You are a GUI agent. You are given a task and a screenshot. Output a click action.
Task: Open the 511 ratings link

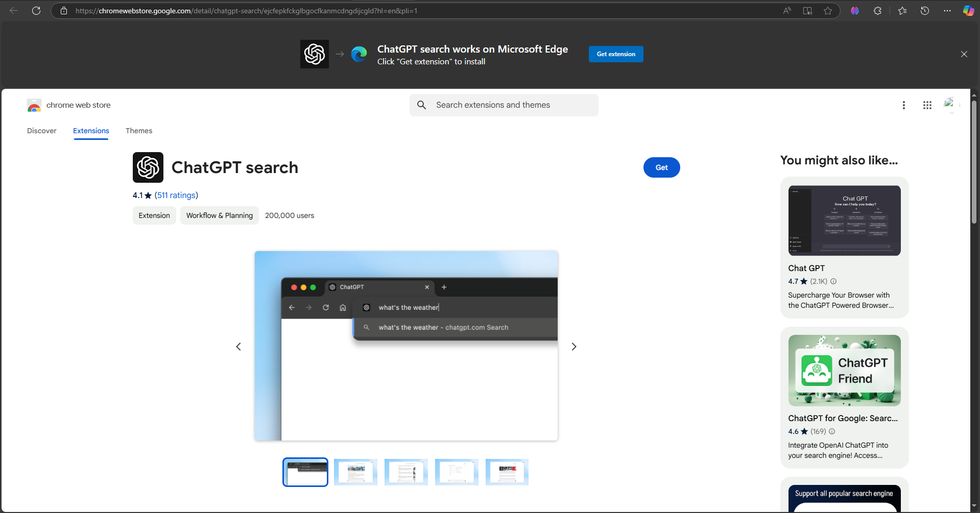(x=176, y=195)
